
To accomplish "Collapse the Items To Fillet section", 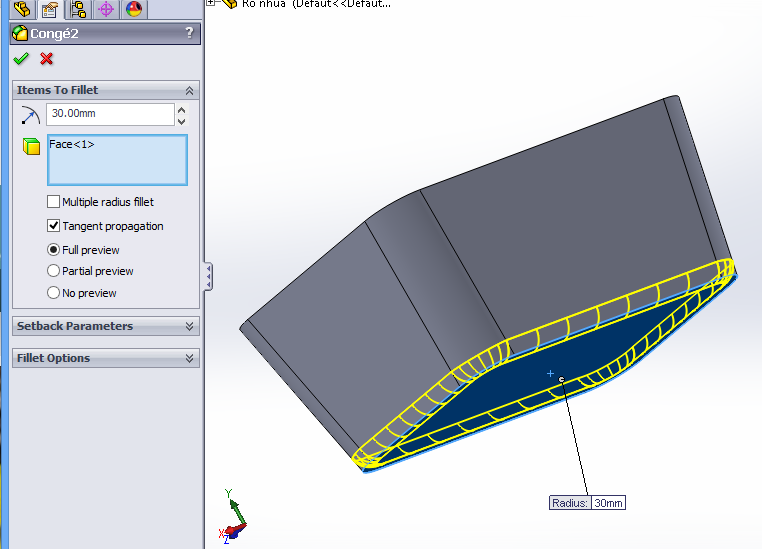I will click(189, 90).
